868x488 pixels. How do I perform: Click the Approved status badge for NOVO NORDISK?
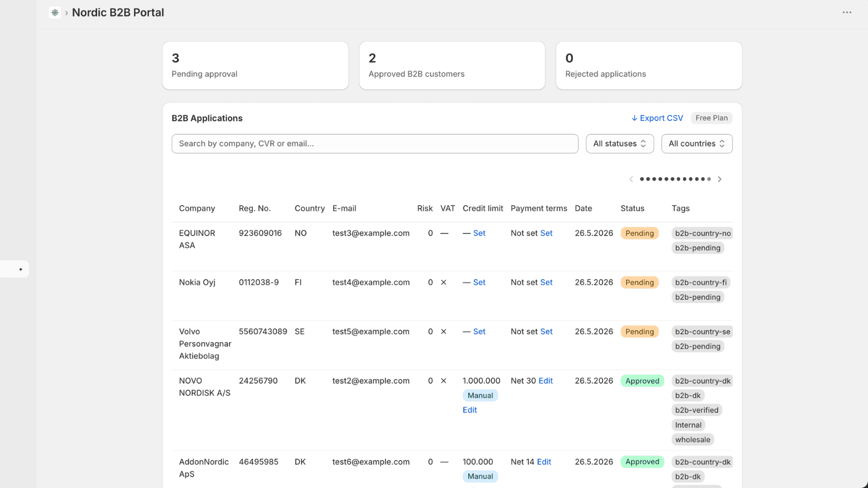point(642,381)
